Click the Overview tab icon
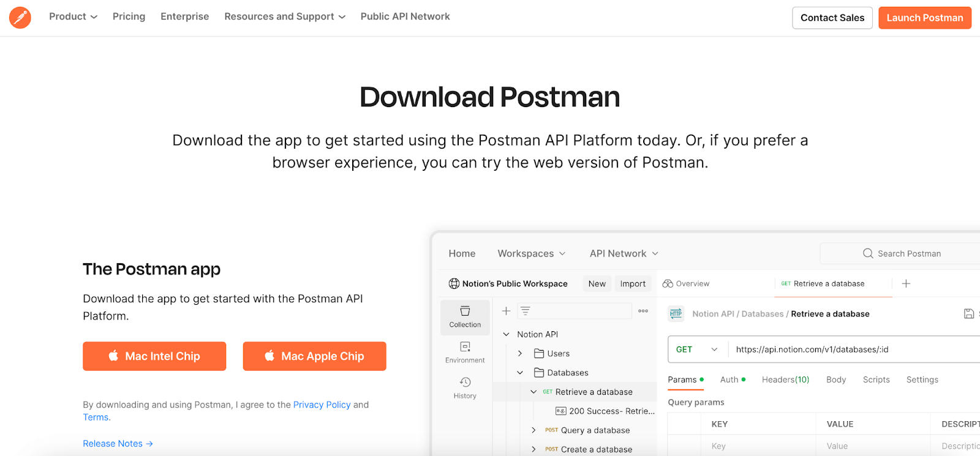The image size is (980, 456). [668, 283]
